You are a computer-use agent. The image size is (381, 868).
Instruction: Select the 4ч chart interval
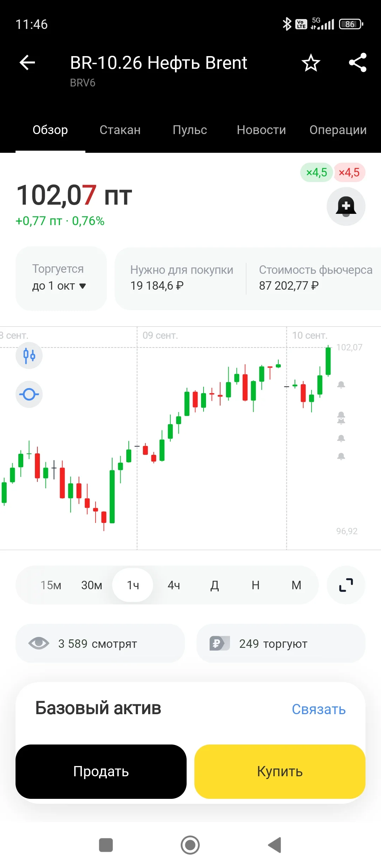point(174,585)
